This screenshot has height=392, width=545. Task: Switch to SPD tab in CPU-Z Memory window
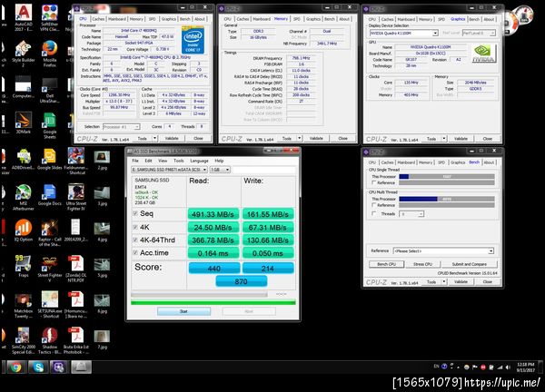click(296, 19)
